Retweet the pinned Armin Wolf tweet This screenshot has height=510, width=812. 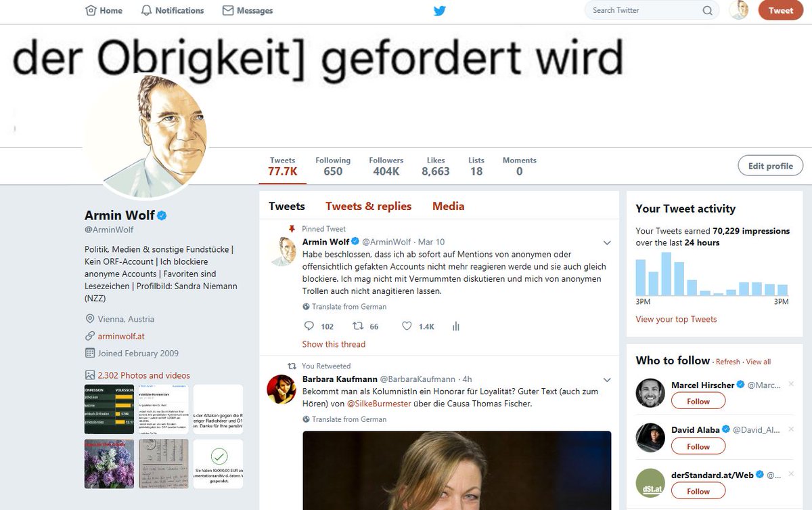359,326
